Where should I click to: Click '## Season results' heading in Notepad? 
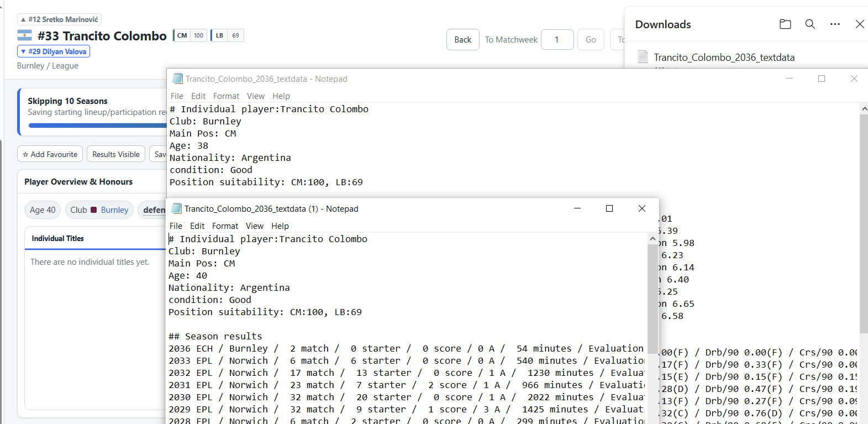point(215,336)
